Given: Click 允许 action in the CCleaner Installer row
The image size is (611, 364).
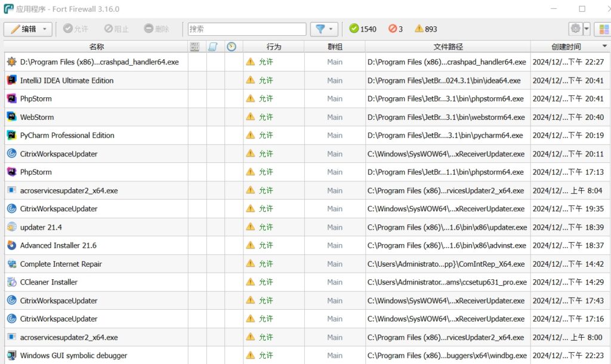Looking at the screenshot, I should click(266, 282).
